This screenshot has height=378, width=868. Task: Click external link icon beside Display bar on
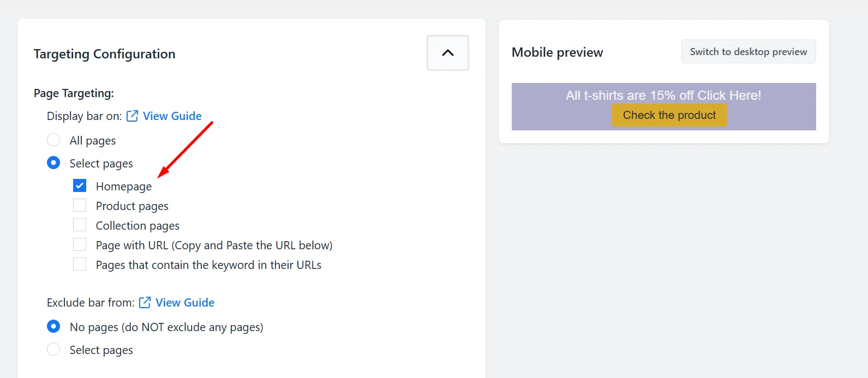click(132, 116)
